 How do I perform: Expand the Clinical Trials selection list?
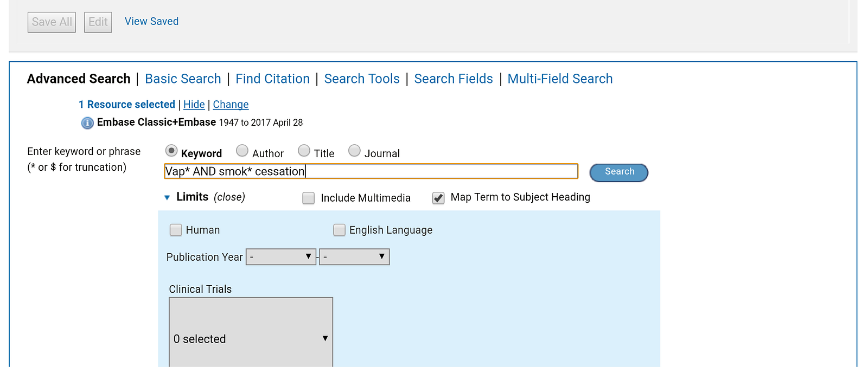251,338
